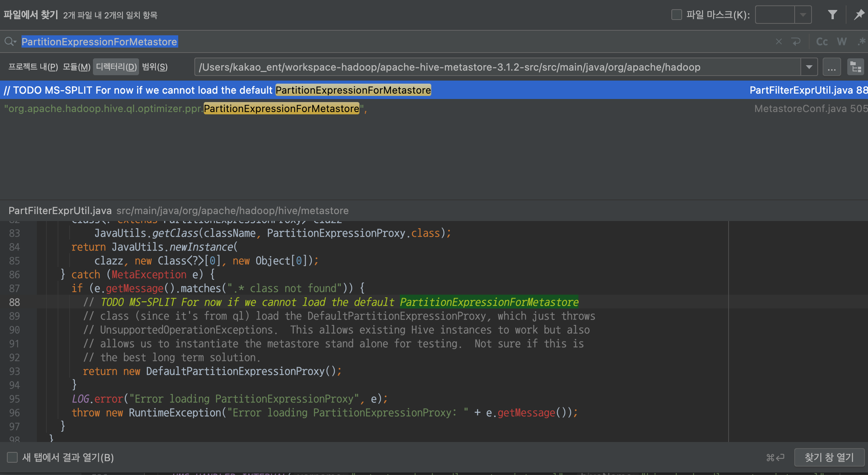
Task: Toggle the Cc match case option
Action: [822, 41]
